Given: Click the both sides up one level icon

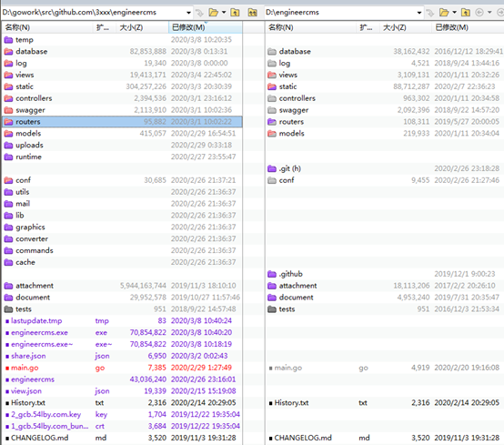Looking at the screenshot, I should (x=253, y=13).
